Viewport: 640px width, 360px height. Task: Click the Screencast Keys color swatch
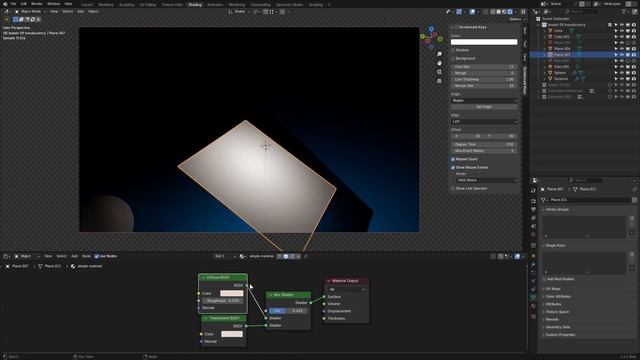[484, 42]
